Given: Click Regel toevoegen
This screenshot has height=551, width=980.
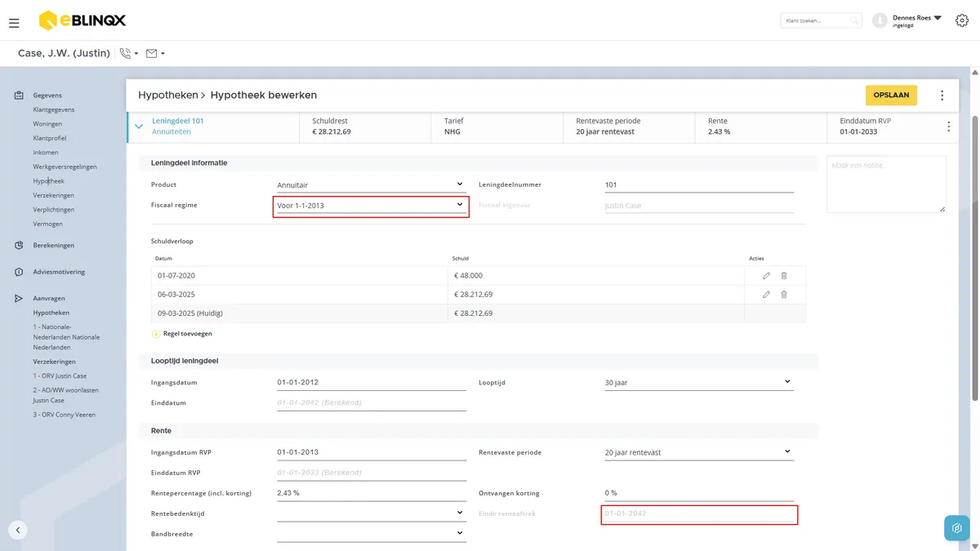Looking at the screenshot, I should [182, 334].
